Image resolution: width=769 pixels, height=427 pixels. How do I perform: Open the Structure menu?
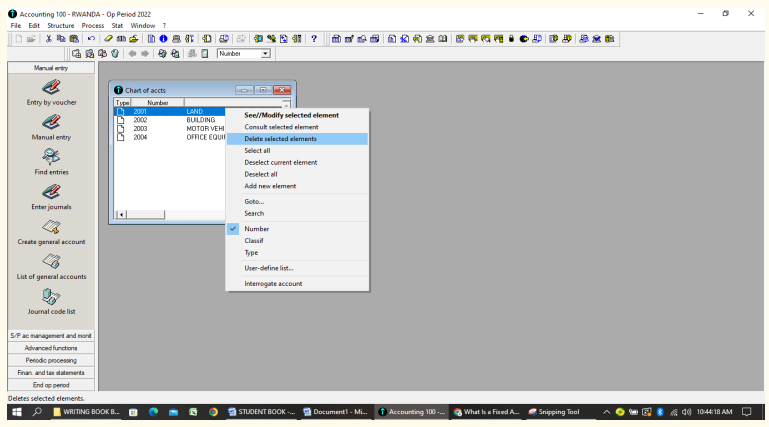[61, 25]
